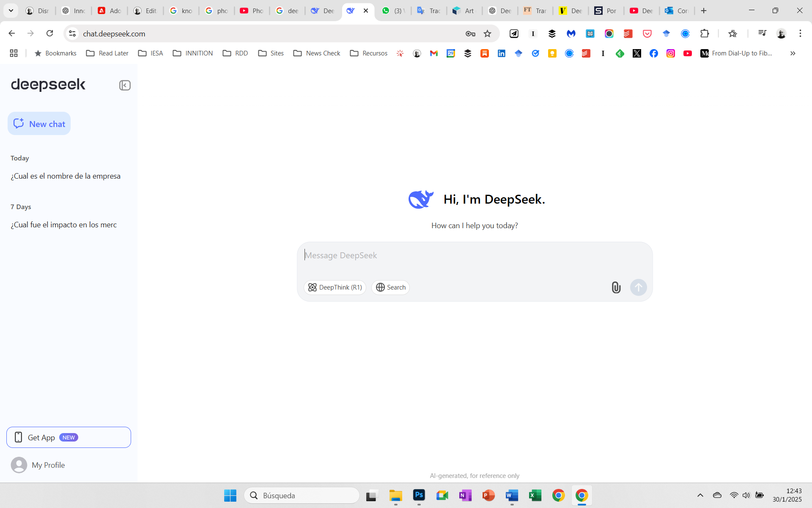Image resolution: width=812 pixels, height=508 pixels.
Task: Open Excel from the taskbar
Action: (535, 495)
